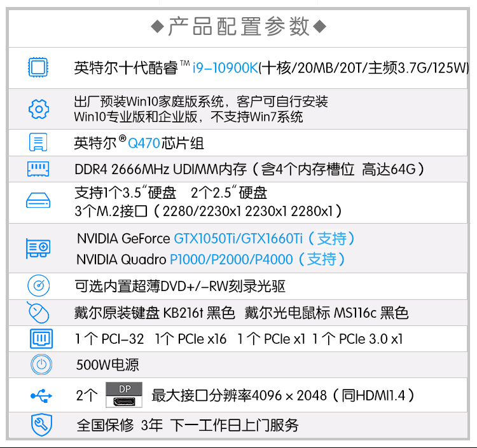Click the PCI slot icon

pos(41,338)
